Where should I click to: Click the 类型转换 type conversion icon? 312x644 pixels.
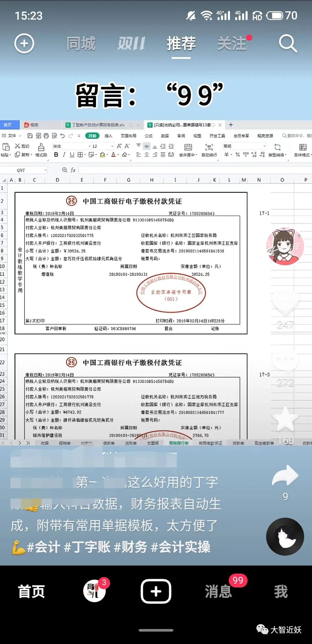click(x=278, y=147)
